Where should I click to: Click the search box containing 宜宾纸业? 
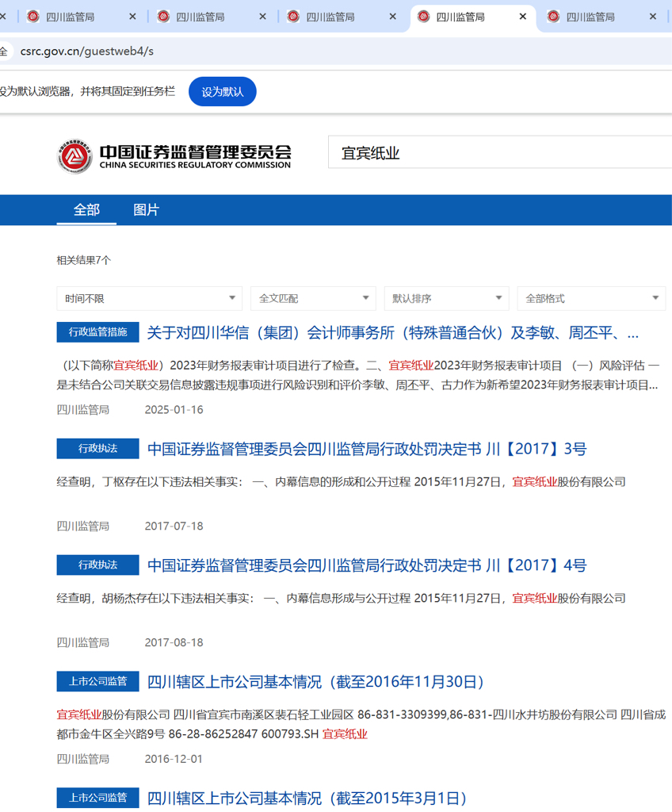click(x=500, y=153)
